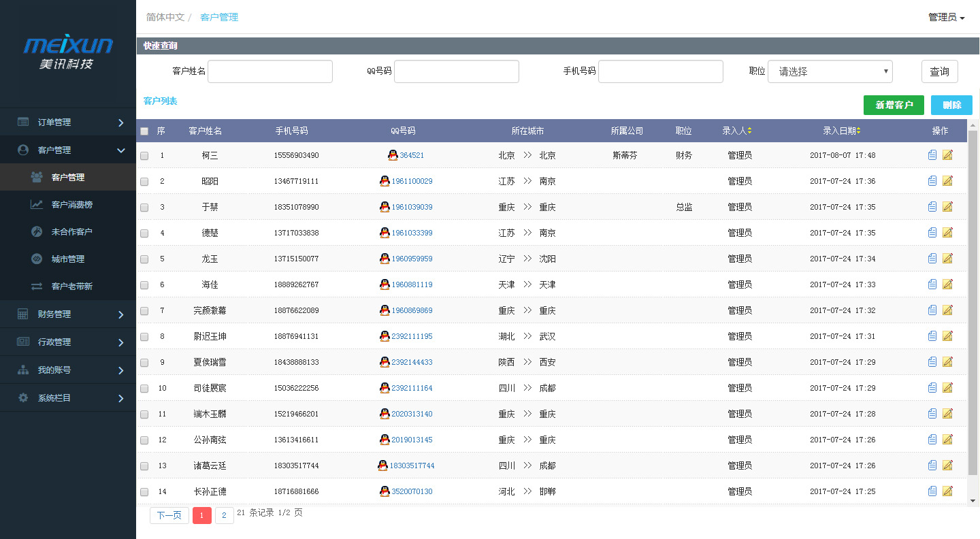
Task: Expand the 订单管理 sidebar section
Action: tap(68, 122)
